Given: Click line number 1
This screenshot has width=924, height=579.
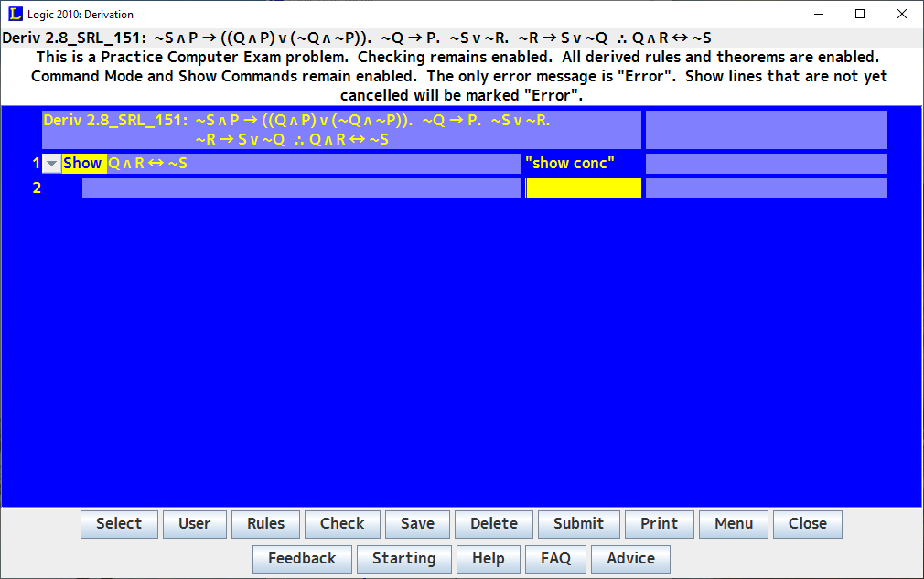Looking at the screenshot, I should (37, 163).
